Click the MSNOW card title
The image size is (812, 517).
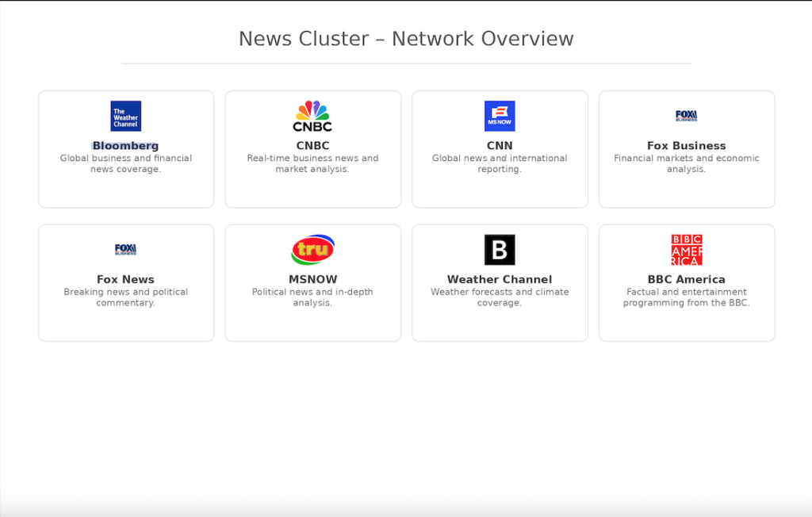312,280
